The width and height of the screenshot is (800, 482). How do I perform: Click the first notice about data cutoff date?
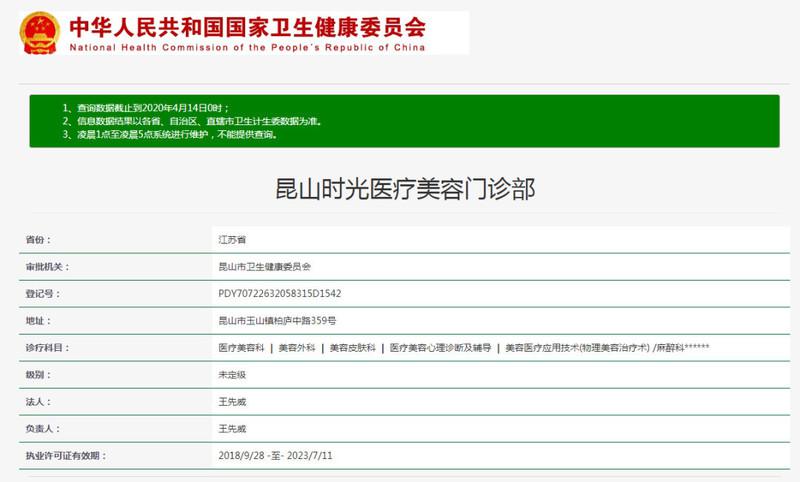point(146,107)
